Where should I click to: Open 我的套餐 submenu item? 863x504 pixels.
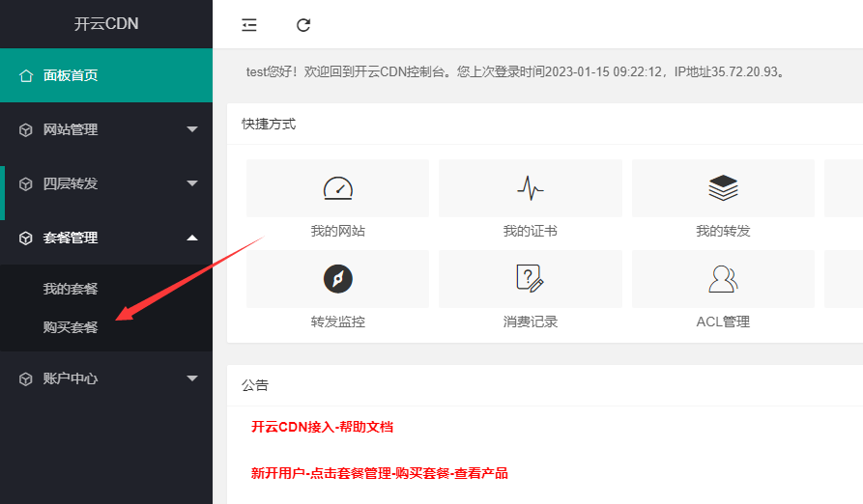click(71, 289)
